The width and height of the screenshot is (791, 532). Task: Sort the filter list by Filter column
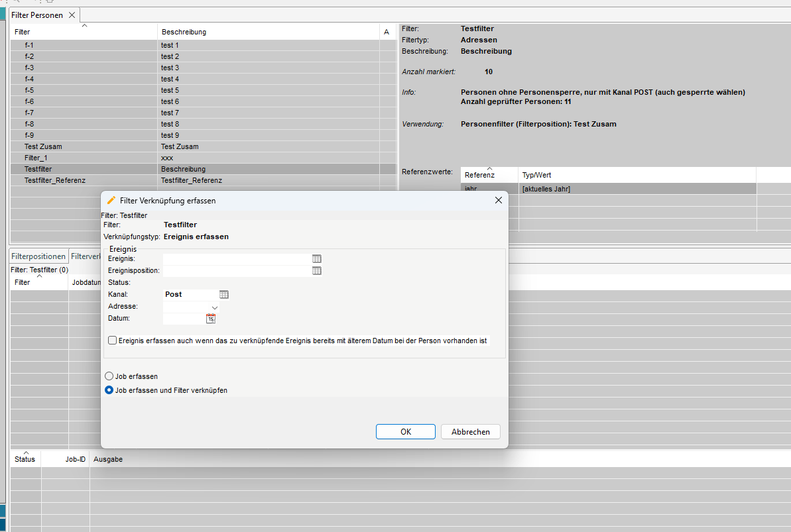tap(84, 32)
